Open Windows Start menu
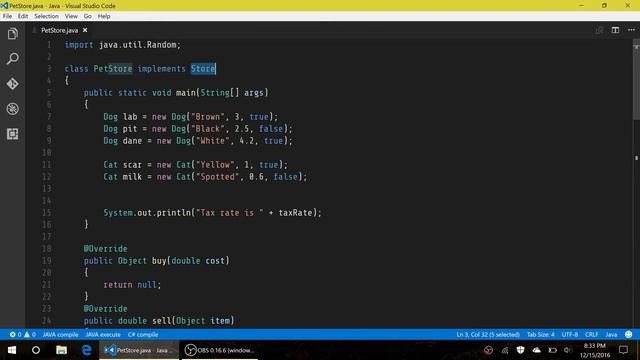This screenshot has width=640, height=360. click(12, 350)
